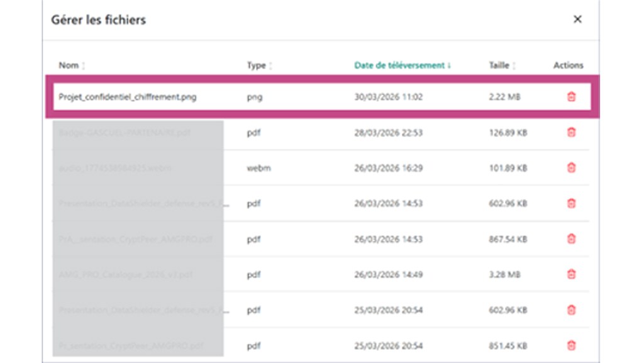Viewport: 644px width, 363px height.
Task: Delete the webm file of 101.89 KB
Action: (570, 168)
